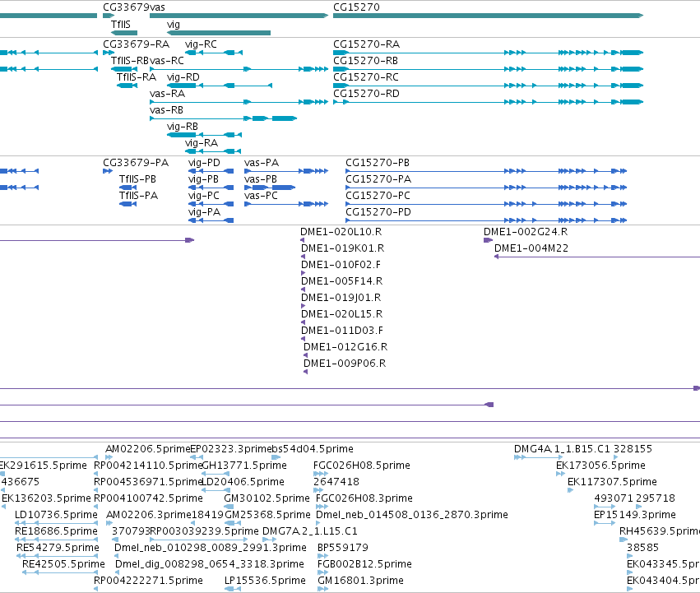Click the vig gene label in top track
This screenshot has height=593, width=700.
174,25
